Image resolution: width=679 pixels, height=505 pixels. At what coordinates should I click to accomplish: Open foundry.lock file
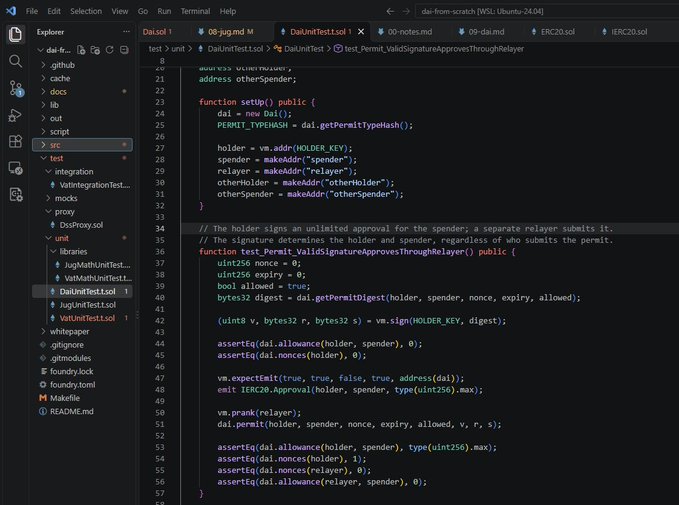pyautogui.click(x=82, y=371)
